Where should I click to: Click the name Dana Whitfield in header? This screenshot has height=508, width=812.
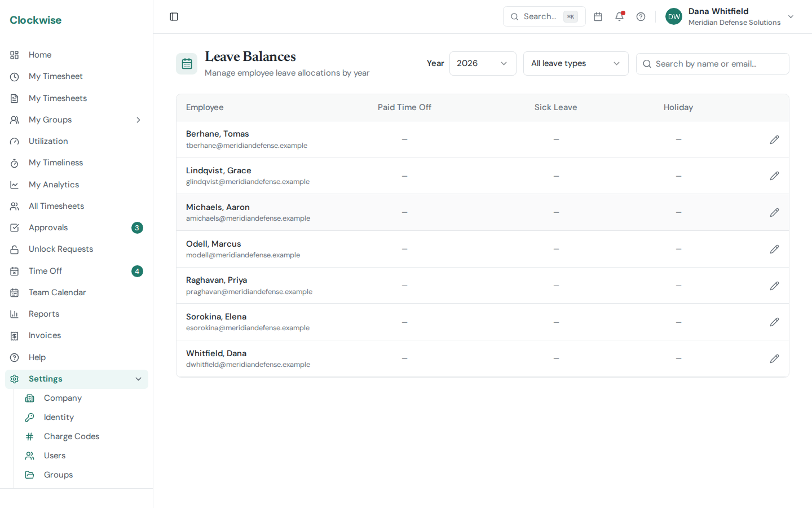[x=718, y=11]
